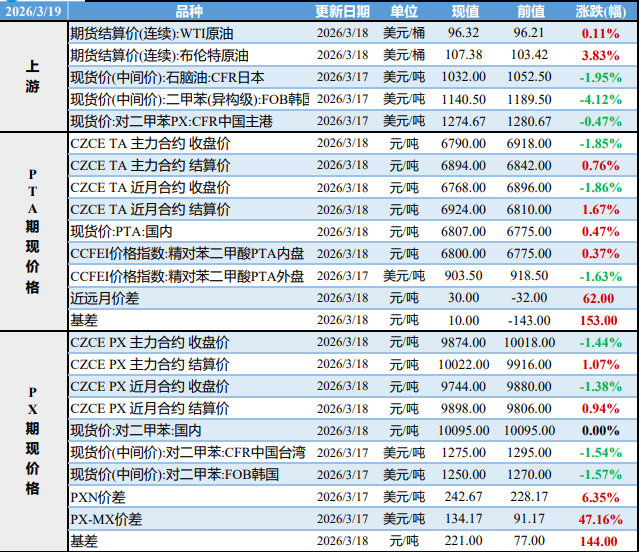Click the 单位 column header
641x552 pixels.
click(x=404, y=11)
